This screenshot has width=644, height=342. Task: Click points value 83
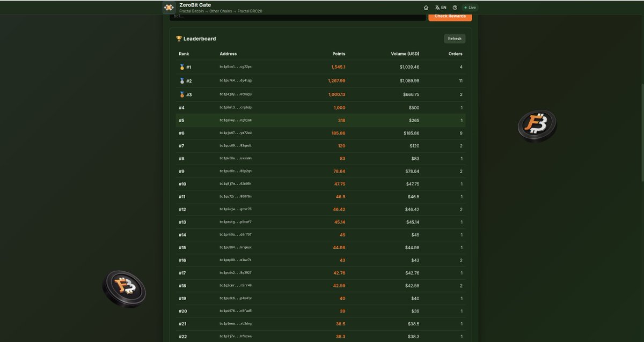342,159
